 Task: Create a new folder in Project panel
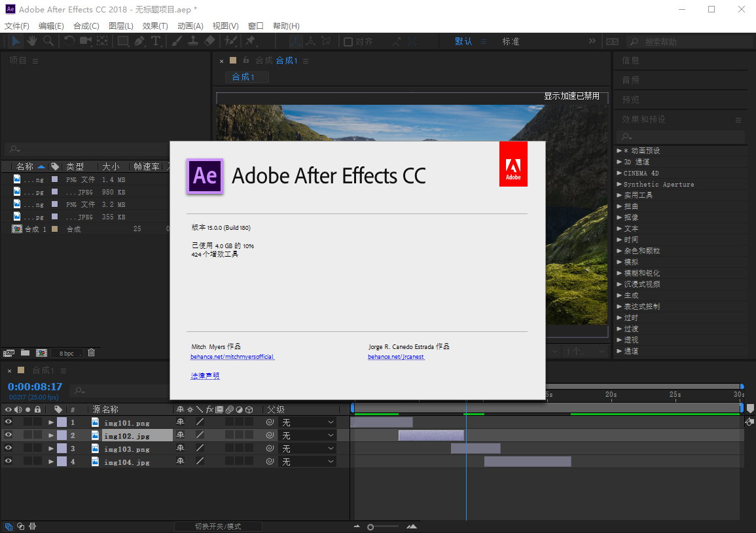[x=25, y=352]
